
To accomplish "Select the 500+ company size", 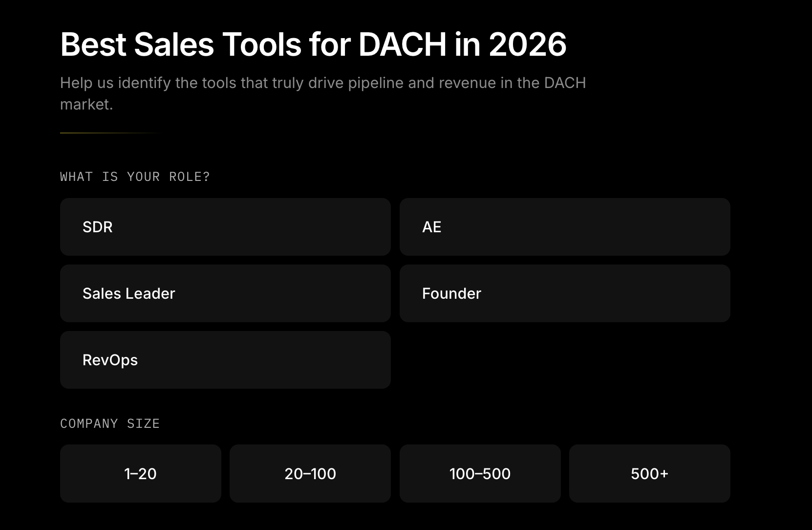I will click(x=650, y=473).
